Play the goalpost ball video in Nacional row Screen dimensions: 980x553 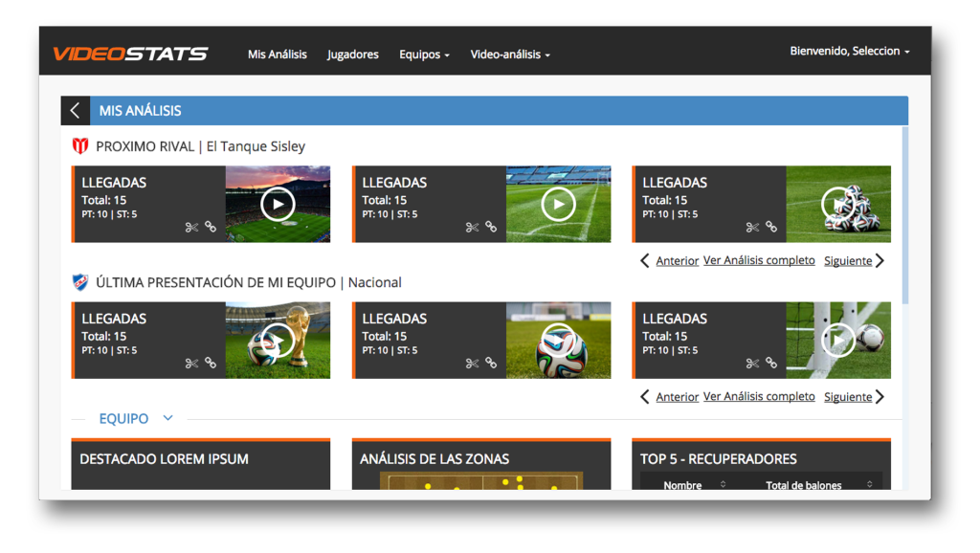pos(838,340)
